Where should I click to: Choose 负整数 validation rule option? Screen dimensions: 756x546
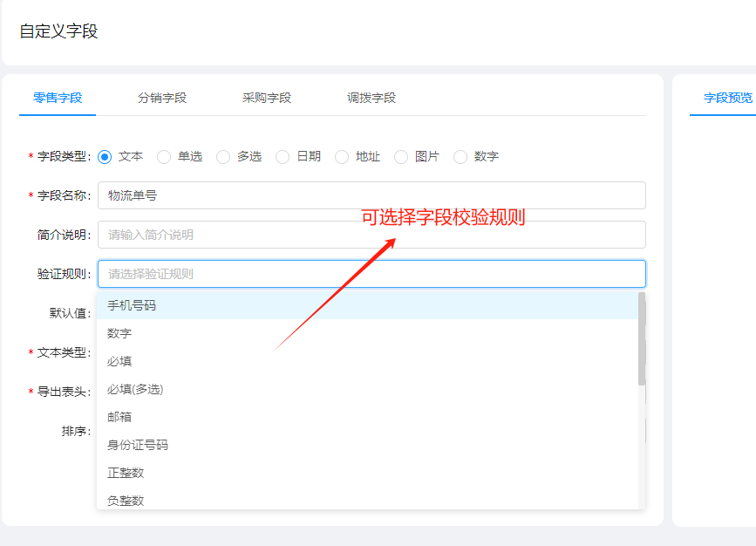367,499
